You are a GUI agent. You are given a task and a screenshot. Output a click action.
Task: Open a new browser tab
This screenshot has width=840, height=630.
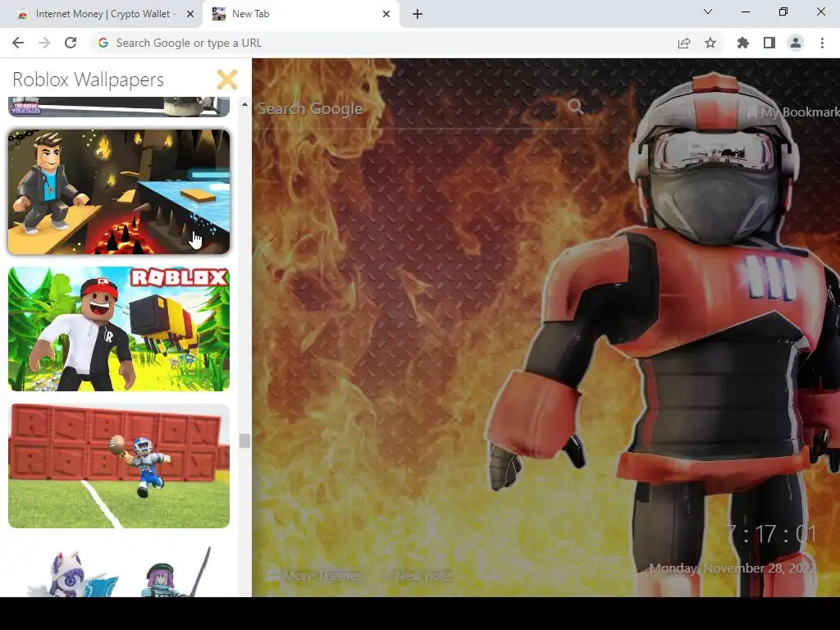(x=418, y=15)
